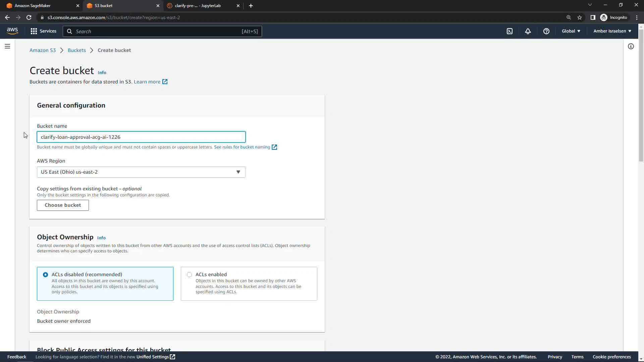
Task: Open the notifications bell
Action: pyautogui.click(x=528, y=31)
